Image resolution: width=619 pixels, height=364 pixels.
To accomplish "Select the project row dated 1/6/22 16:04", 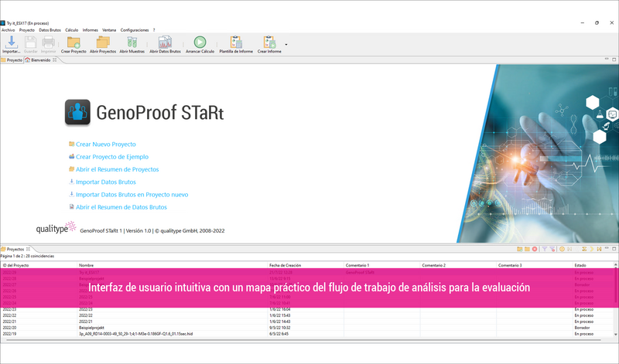I will (306, 309).
